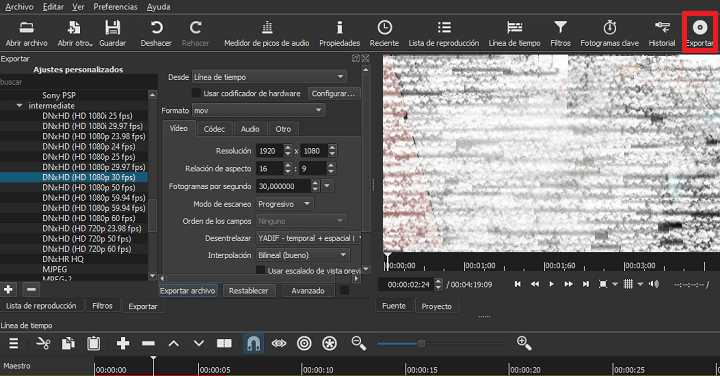Remove clip with timeline minus icon

pos(148,343)
